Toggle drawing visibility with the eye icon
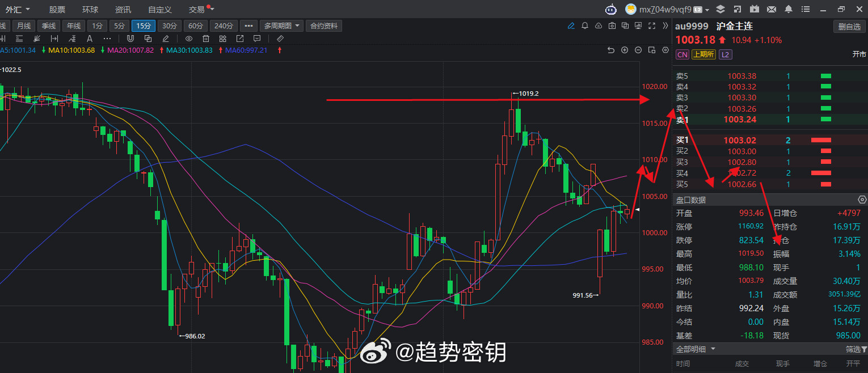The height and width of the screenshot is (373, 868). pyautogui.click(x=189, y=39)
